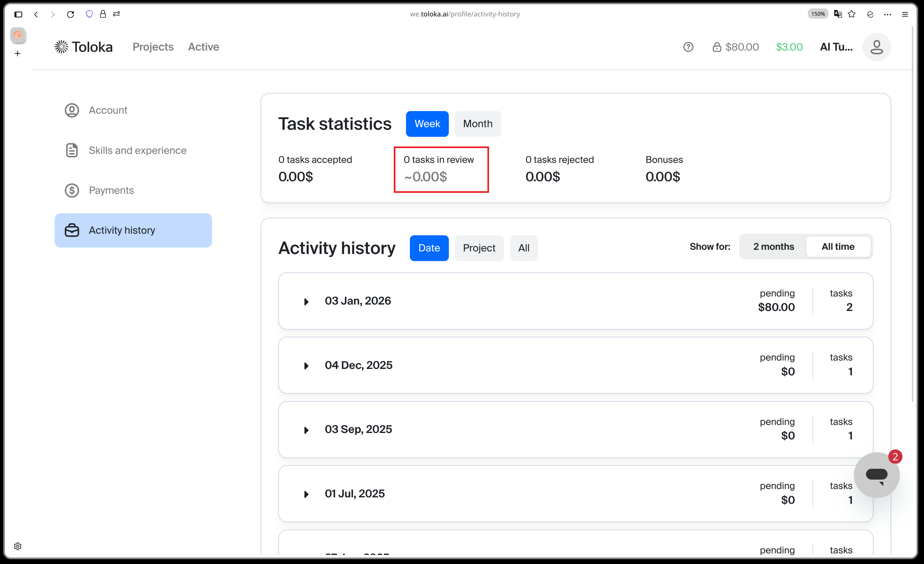Click the Skills and experience document icon
The image size is (924, 564).
(72, 150)
